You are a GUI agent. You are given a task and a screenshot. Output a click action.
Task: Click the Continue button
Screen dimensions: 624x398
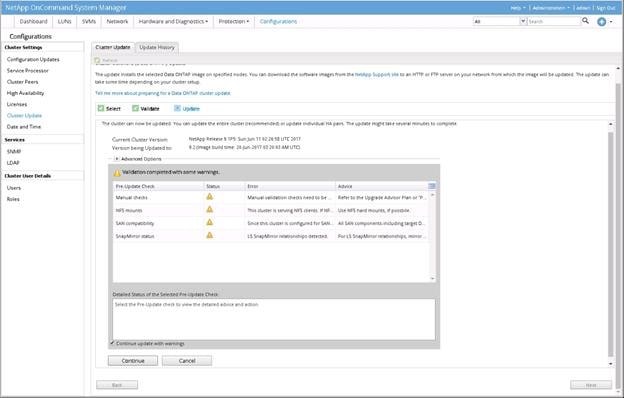(x=133, y=361)
